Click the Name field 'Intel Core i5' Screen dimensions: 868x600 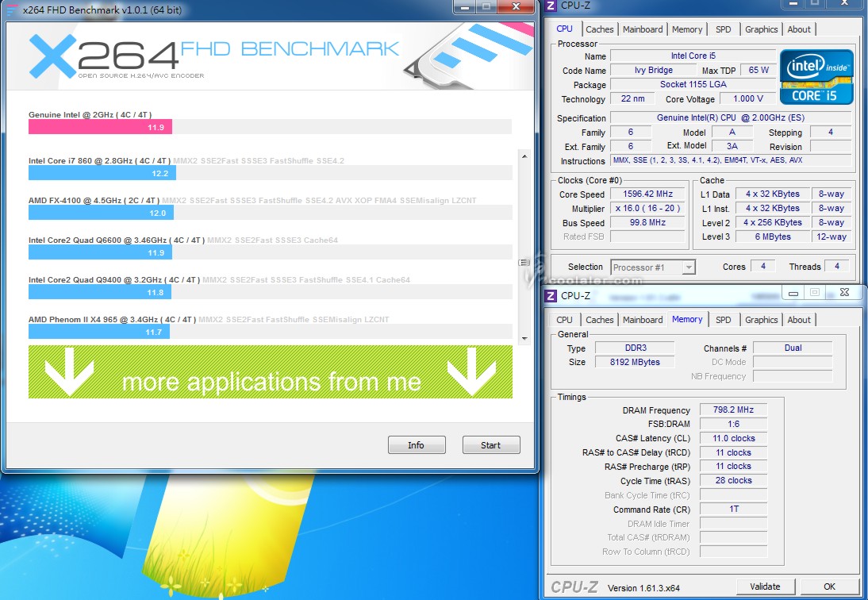click(693, 56)
